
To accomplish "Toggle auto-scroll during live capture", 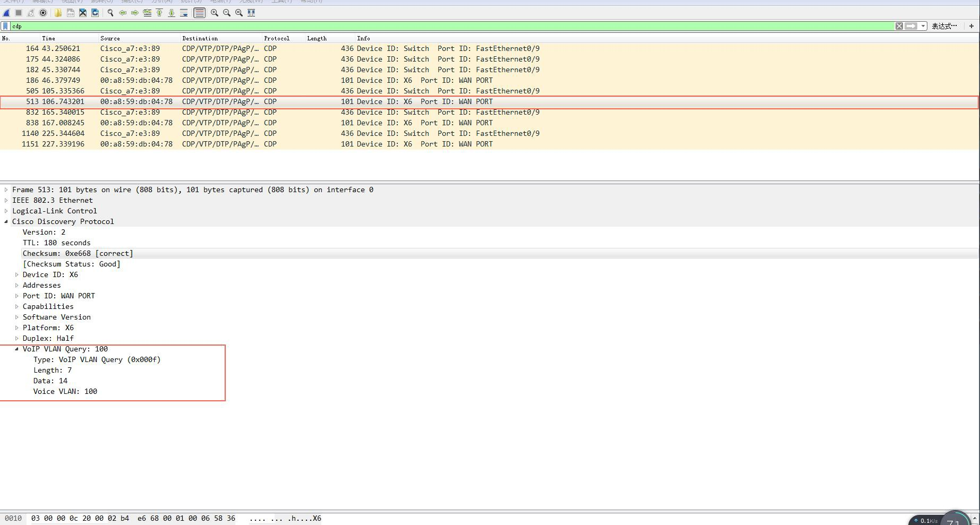I will point(184,13).
